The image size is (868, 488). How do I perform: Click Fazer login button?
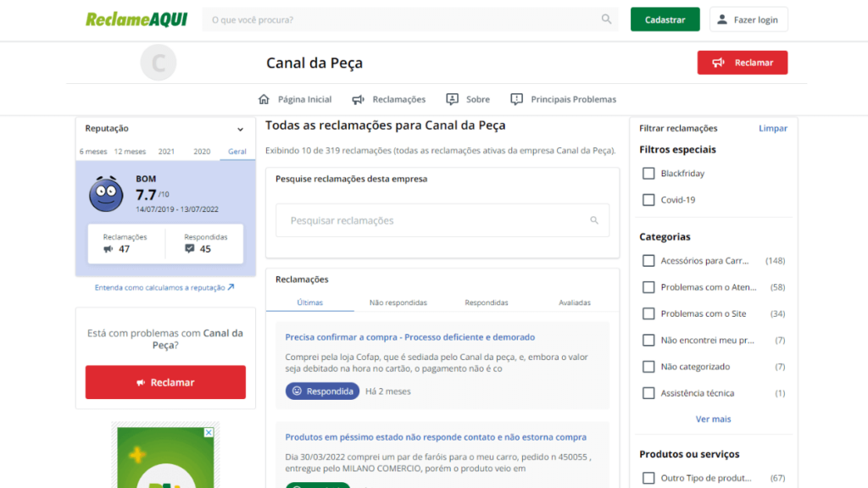[x=748, y=19]
